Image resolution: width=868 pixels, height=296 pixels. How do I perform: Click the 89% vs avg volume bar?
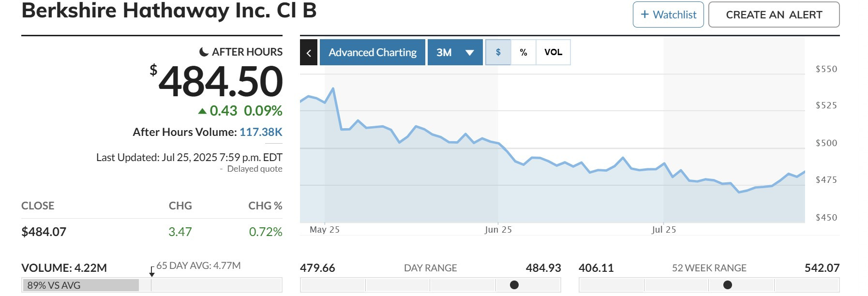pyautogui.click(x=80, y=285)
